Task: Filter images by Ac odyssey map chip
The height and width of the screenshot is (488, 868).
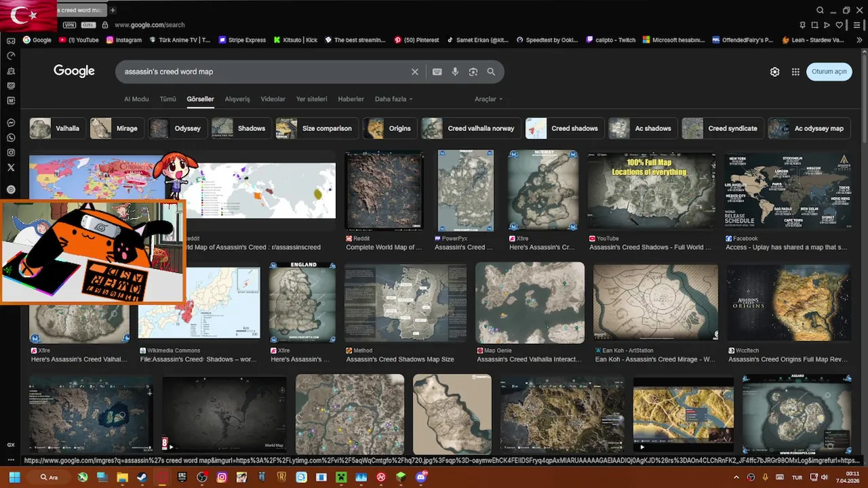Action: click(809, 128)
